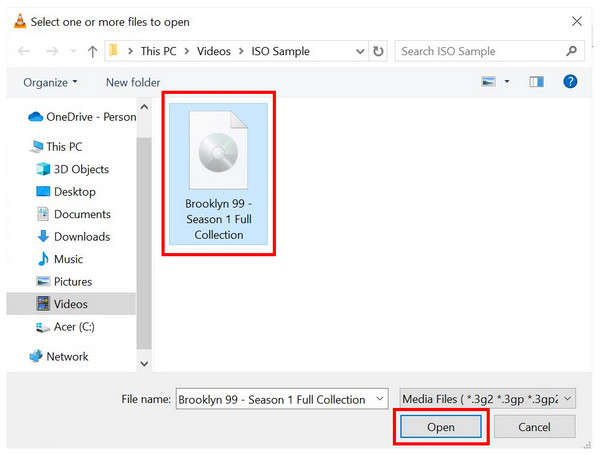Click the Cancel button
This screenshot has height=455, width=600.
tap(534, 427)
